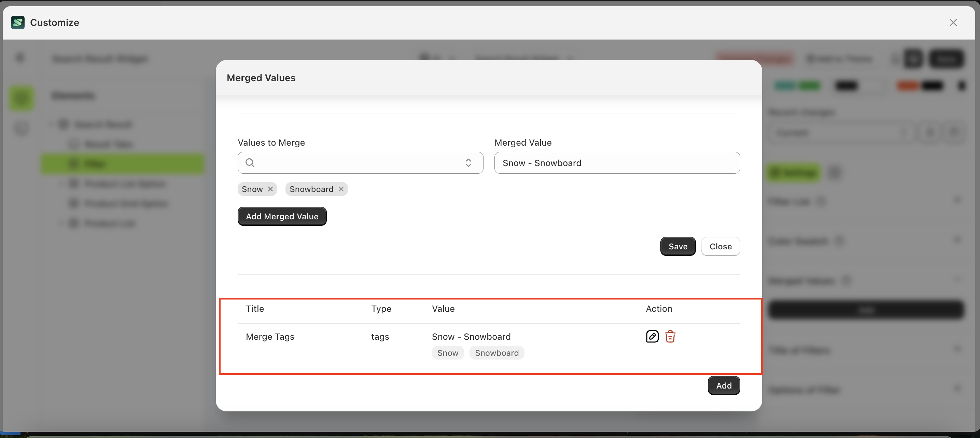Save the merged values
The width and height of the screenshot is (980, 438).
(677, 246)
